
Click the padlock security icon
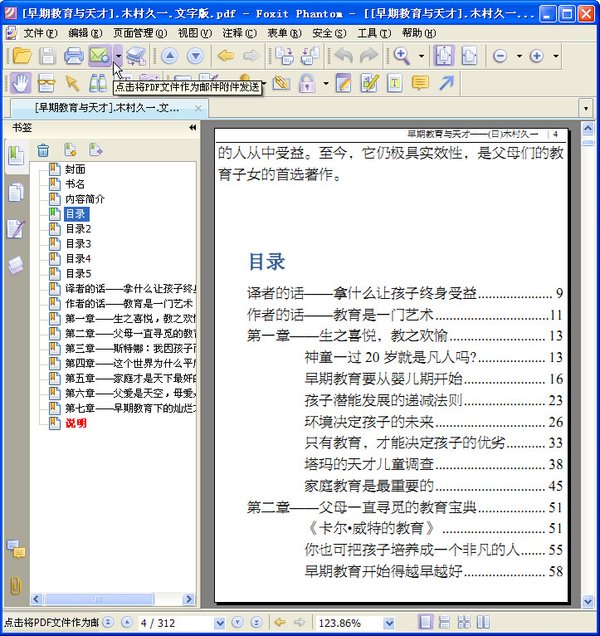(308, 83)
